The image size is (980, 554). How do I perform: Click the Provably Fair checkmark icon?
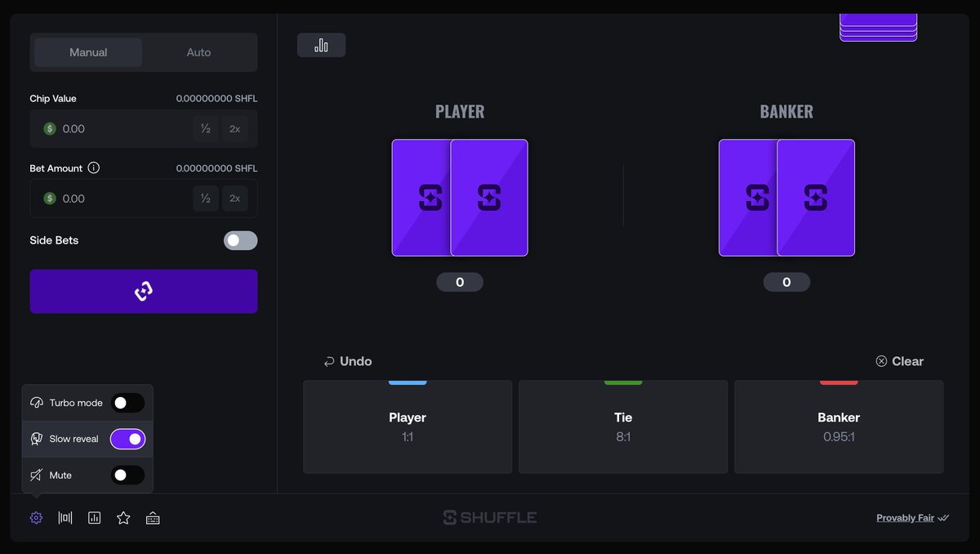click(943, 518)
